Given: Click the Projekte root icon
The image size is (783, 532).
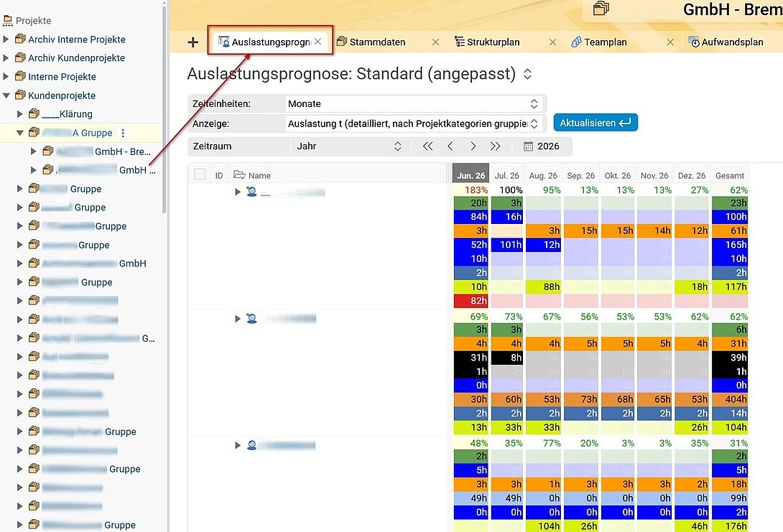Looking at the screenshot, I should 7,20.
